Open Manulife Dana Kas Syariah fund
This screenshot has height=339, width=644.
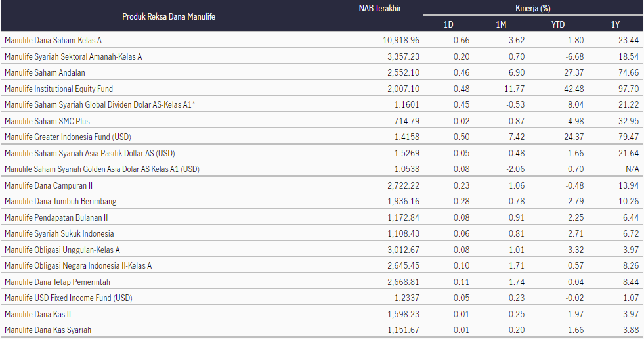tap(48, 330)
